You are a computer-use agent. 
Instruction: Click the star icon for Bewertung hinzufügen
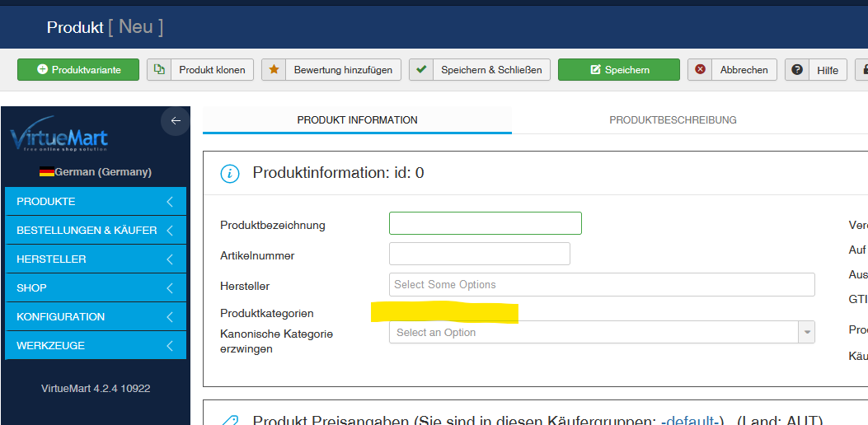[274, 70]
